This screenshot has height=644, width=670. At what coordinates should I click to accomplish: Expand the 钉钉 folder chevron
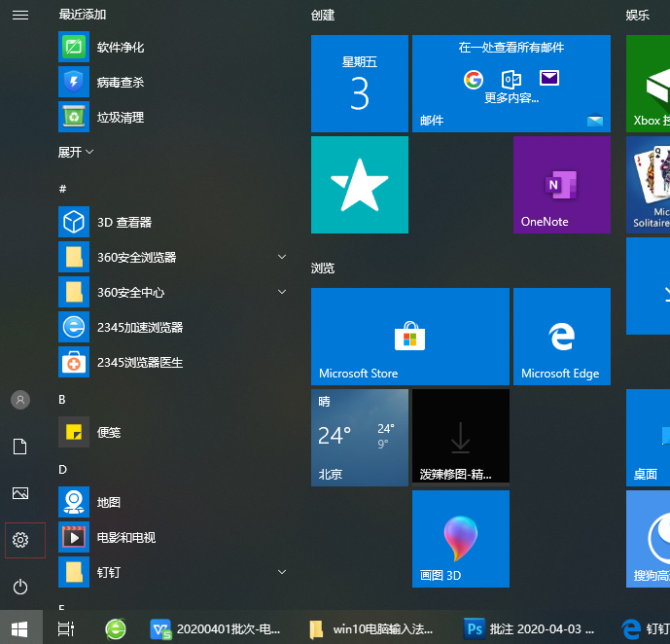pos(282,572)
